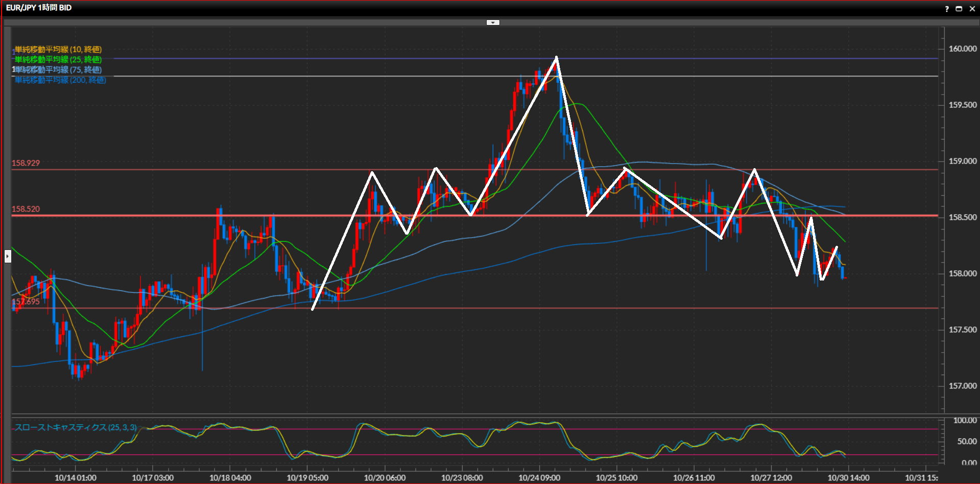This screenshot has width=980, height=484.
Task: Expand the left side panel arrow
Action: coord(8,256)
